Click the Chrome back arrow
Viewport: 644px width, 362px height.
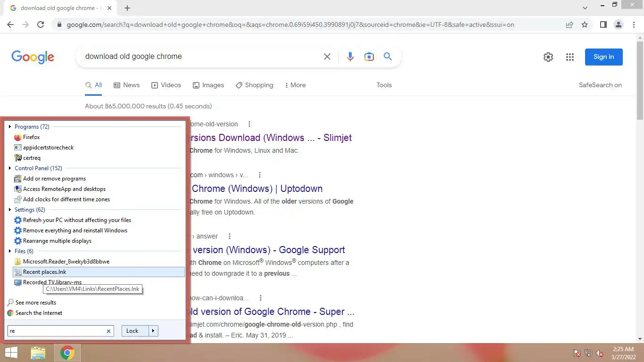coord(10,25)
